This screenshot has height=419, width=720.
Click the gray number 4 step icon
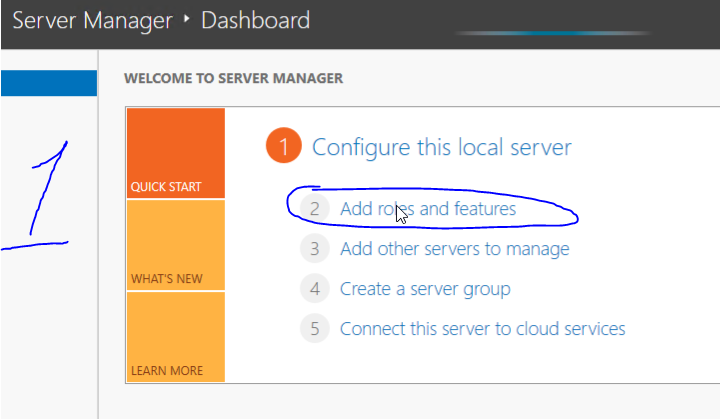click(x=314, y=289)
